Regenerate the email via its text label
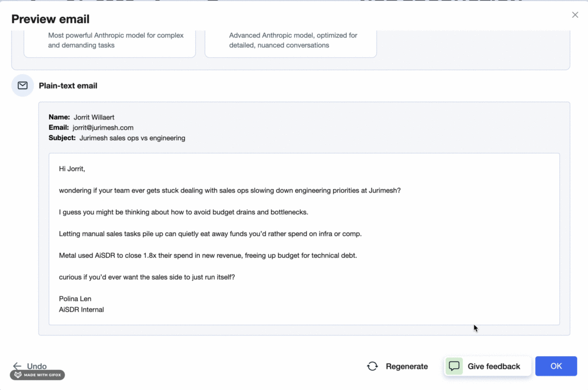Image resolution: width=588 pixels, height=390 pixels. 407,366
